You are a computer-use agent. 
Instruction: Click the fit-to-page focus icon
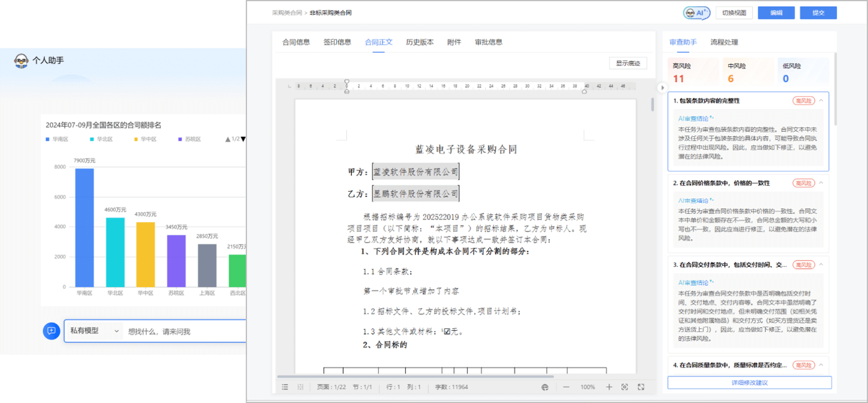625,387
